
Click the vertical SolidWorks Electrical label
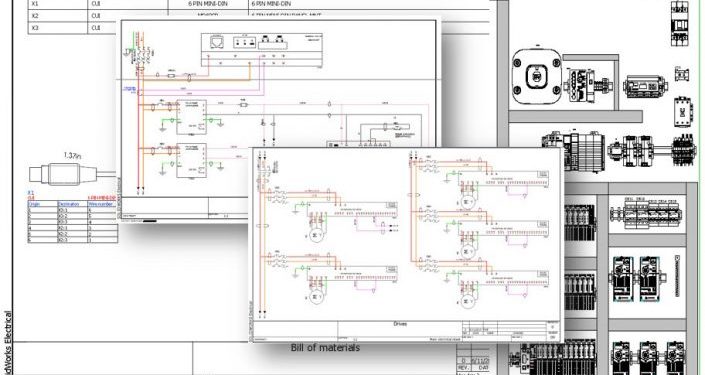pyautogui.click(x=7, y=342)
